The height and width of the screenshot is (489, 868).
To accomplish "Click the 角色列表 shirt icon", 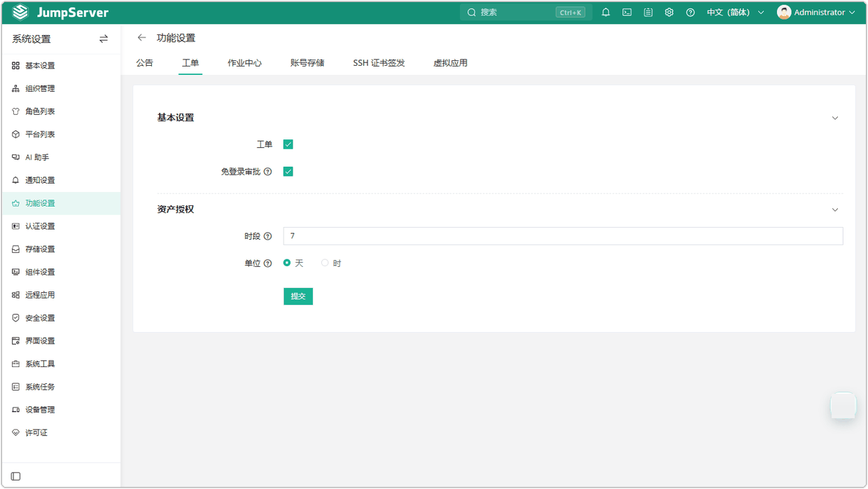I will (16, 111).
